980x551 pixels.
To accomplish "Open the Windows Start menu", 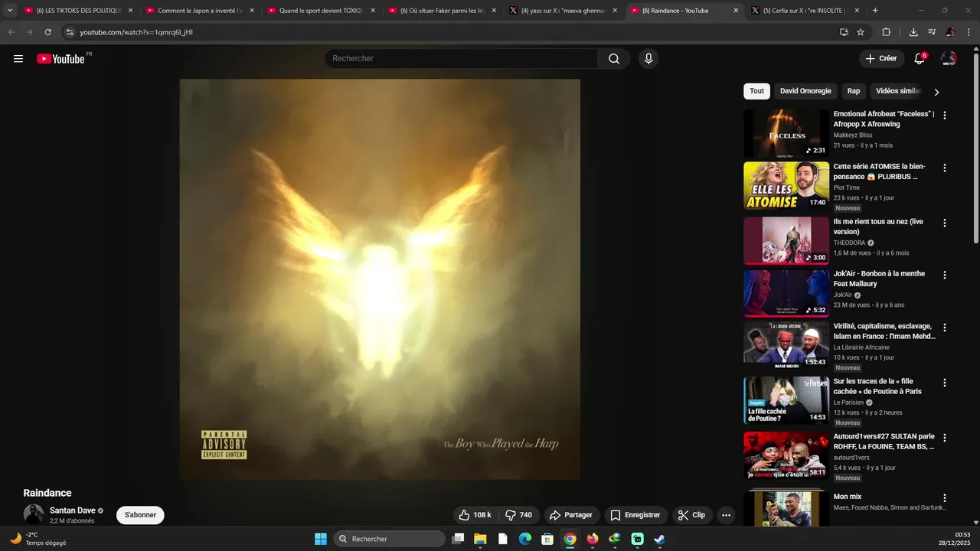I will (x=321, y=539).
